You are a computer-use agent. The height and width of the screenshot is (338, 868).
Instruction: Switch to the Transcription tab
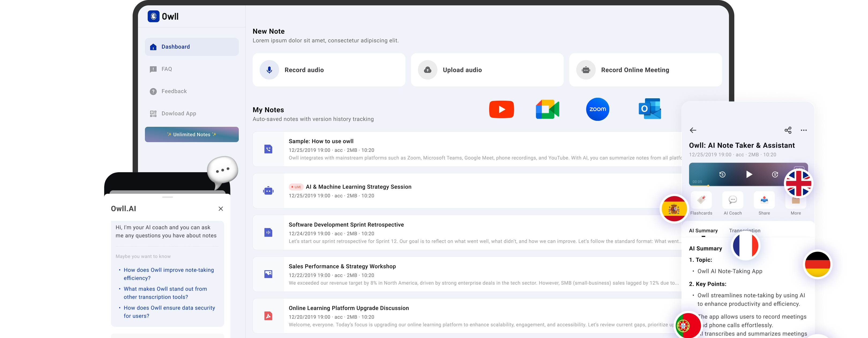pos(745,231)
